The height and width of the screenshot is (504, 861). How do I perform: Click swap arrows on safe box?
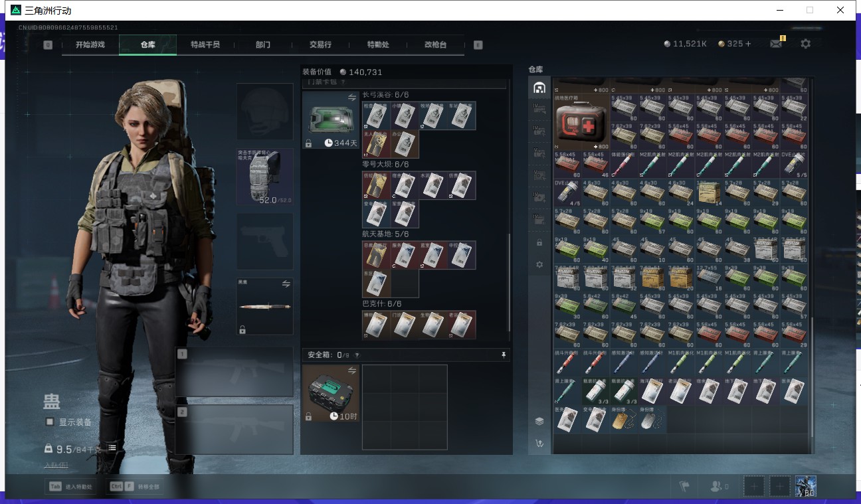pos(352,371)
